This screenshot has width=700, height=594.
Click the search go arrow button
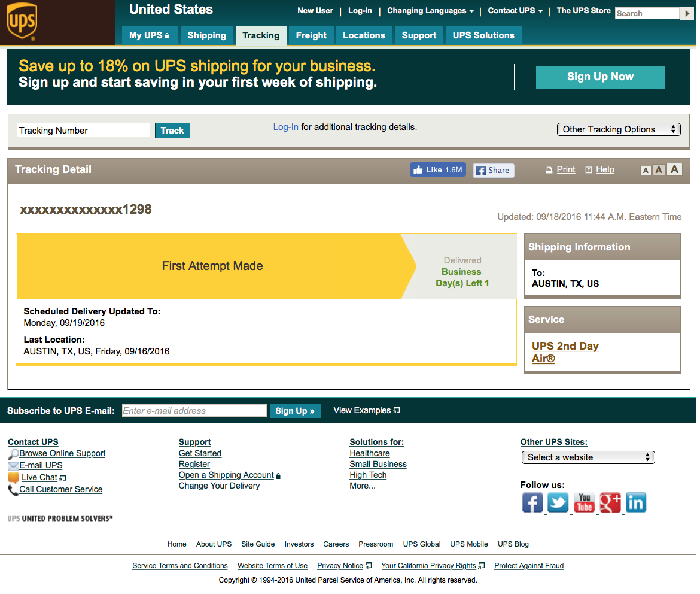[x=687, y=13]
